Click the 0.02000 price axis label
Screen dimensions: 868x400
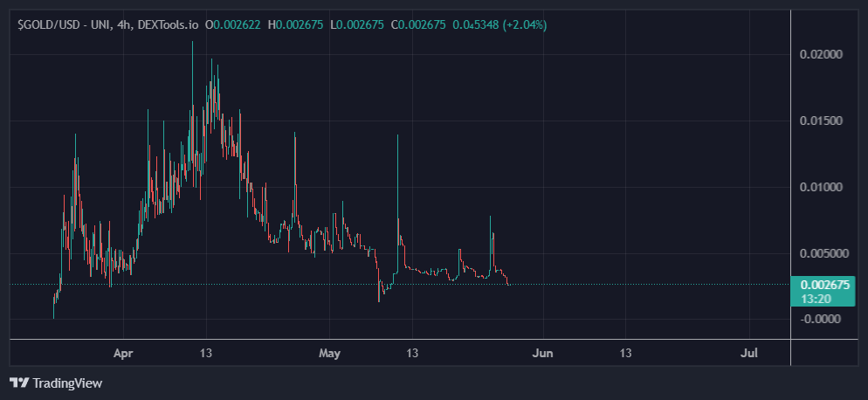tap(822, 54)
